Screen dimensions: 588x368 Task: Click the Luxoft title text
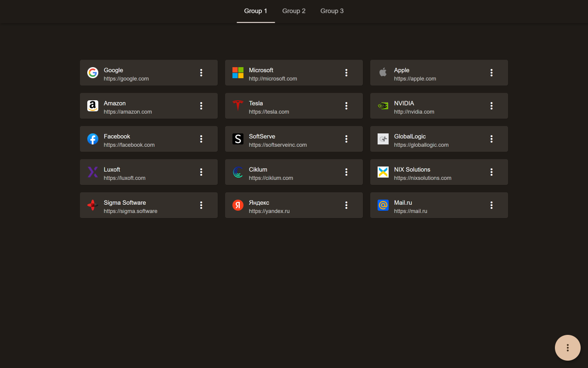coord(112,170)
